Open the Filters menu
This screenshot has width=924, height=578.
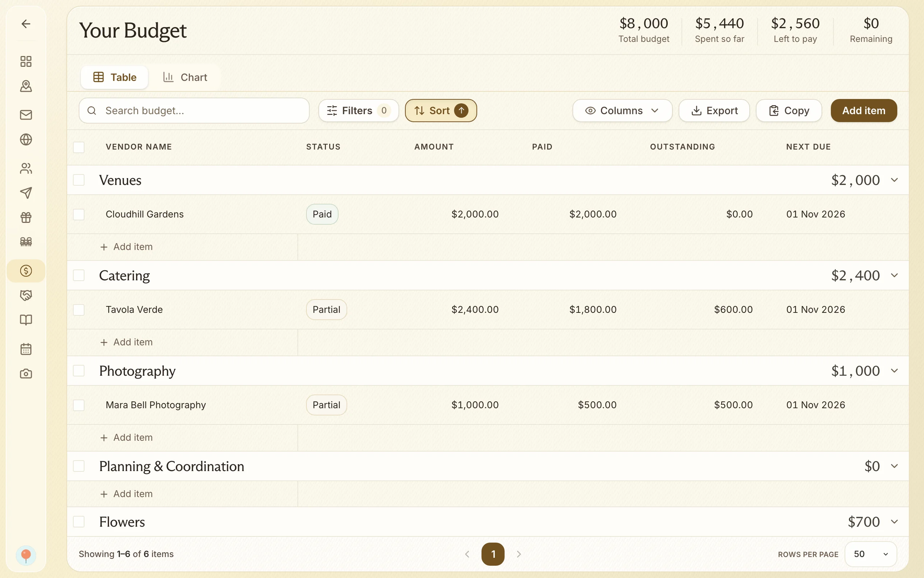pos(358,111)
